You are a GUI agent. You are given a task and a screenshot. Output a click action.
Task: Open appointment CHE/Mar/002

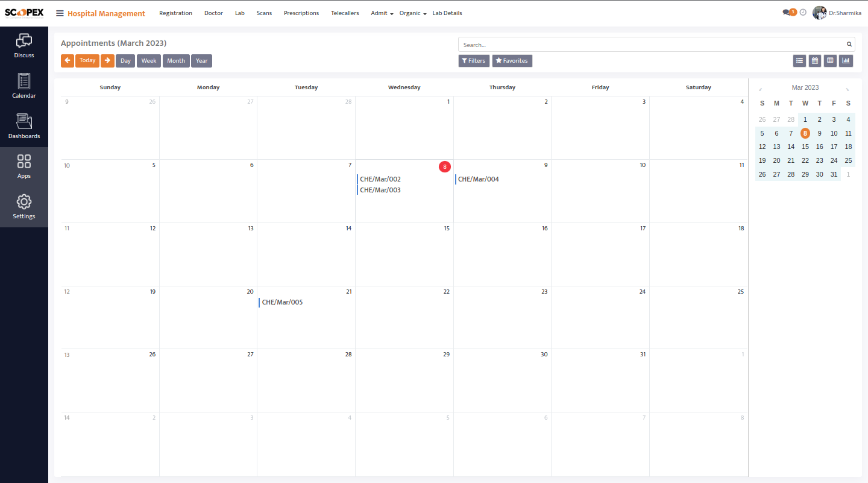(404, 179)
